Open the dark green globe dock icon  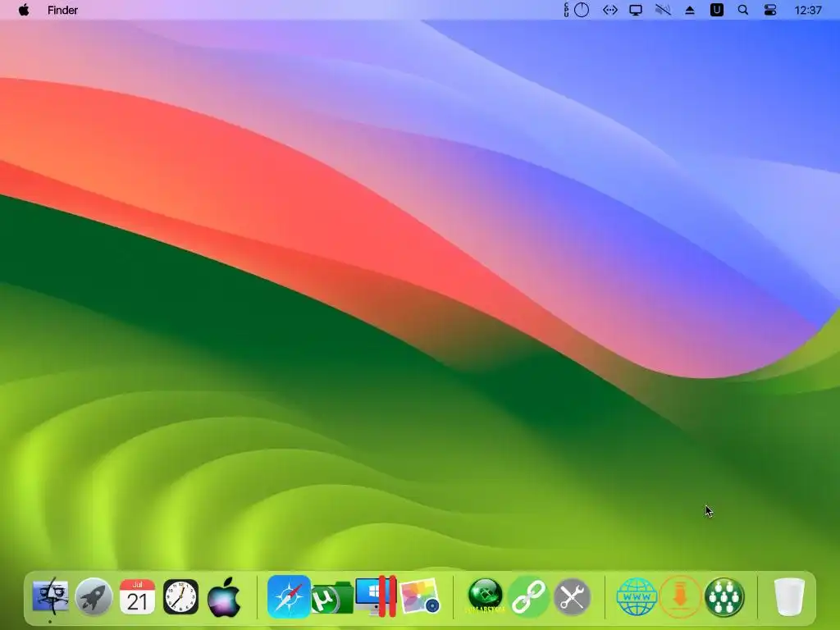pyautogui.click(x=486, y=596)
